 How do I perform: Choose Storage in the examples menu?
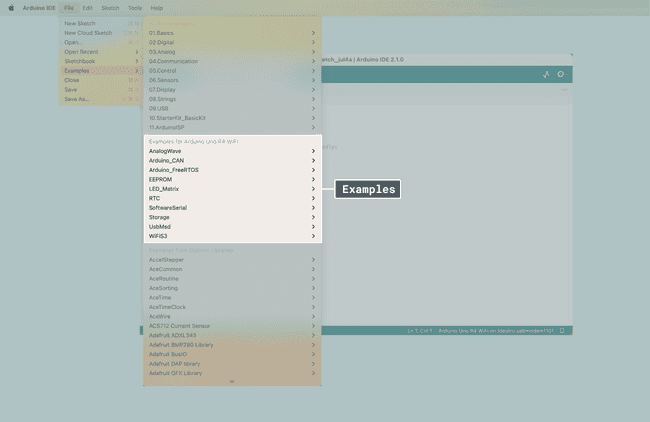[232, 218]
